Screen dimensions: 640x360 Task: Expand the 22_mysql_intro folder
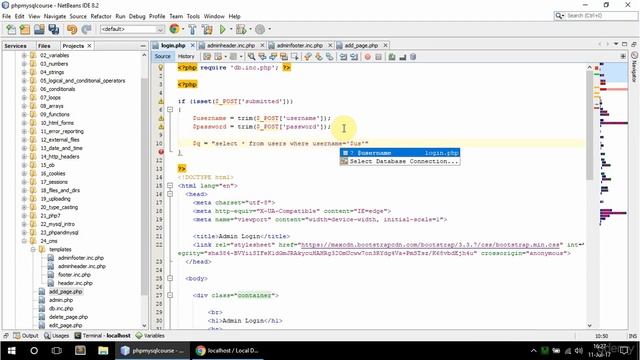pos(24,224)
